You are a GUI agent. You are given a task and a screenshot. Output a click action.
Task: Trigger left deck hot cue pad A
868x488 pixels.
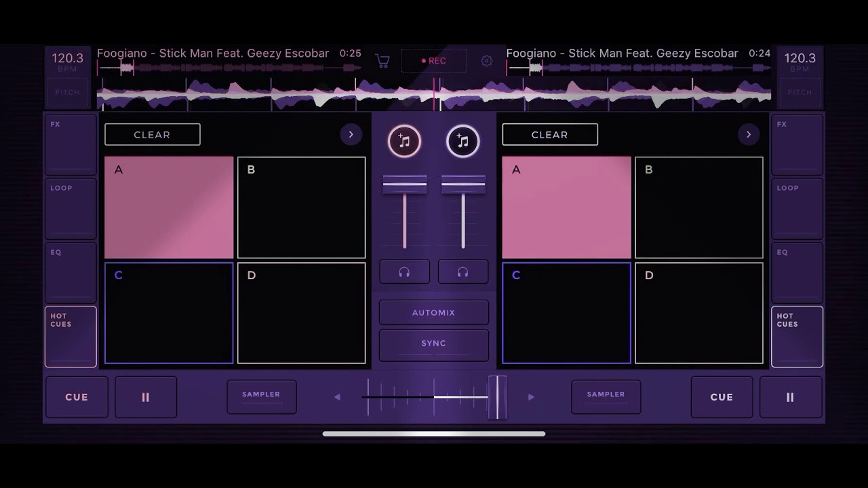click(169, 207)
